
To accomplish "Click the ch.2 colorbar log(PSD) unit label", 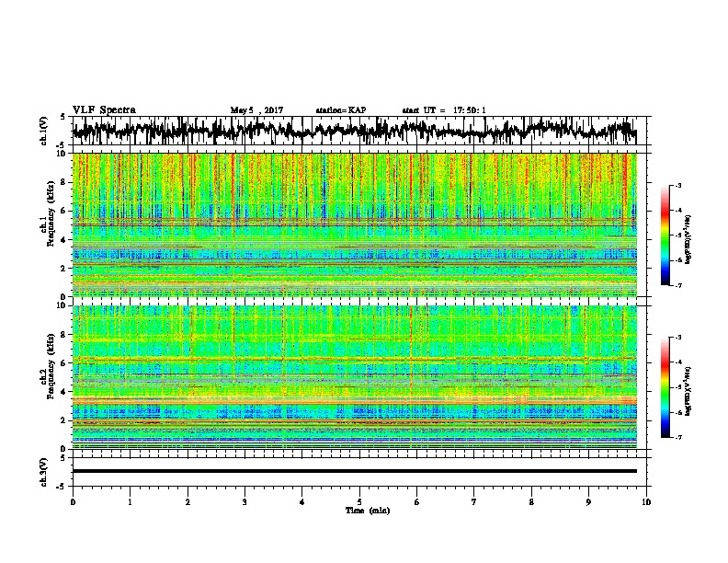I will [x=688, y=391].
